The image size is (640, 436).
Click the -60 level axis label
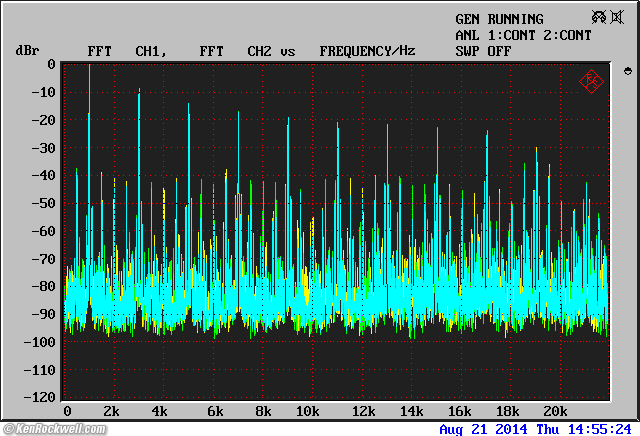click(x=42, y=231)
